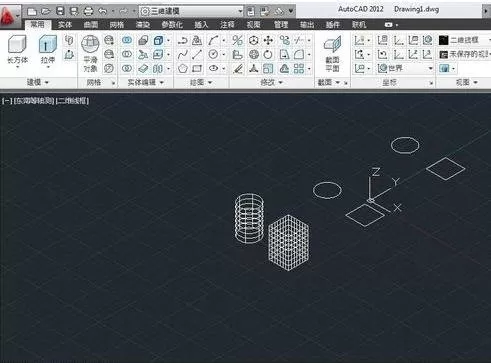Select the Line draw tool
Screen dimensions: 491x363
pyautogui.click(x=197, y=54)
